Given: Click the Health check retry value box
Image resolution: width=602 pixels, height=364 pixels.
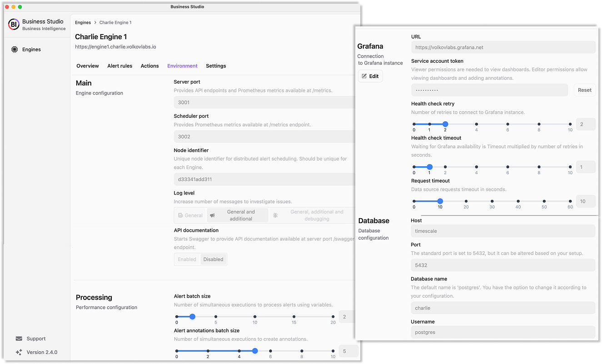Looking at the screenshot, I should pos(586,124).
